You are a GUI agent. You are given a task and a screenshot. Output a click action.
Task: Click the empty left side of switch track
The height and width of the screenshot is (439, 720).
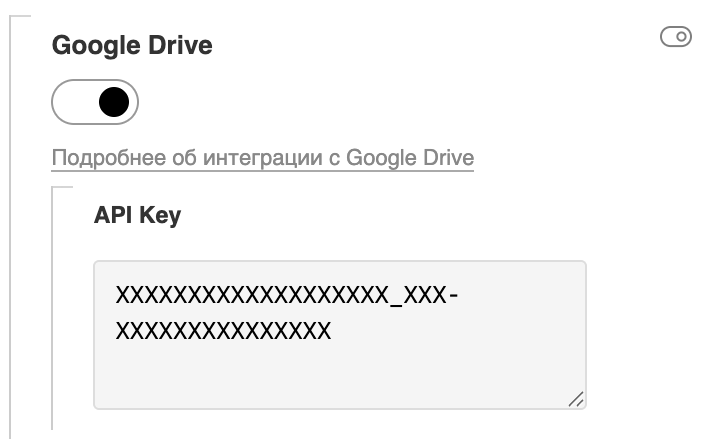click(x=74, y=102)
